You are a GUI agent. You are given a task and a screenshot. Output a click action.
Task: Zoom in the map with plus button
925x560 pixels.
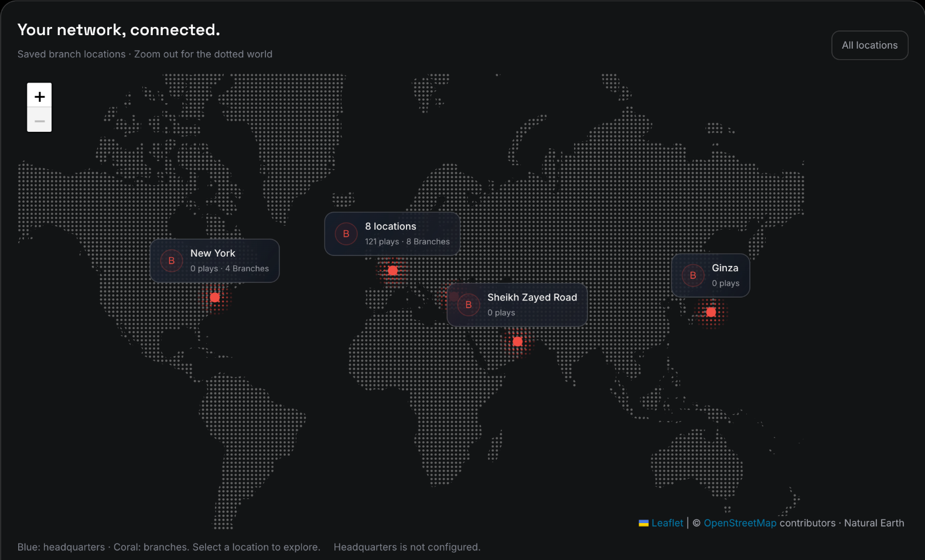(39, 95)
